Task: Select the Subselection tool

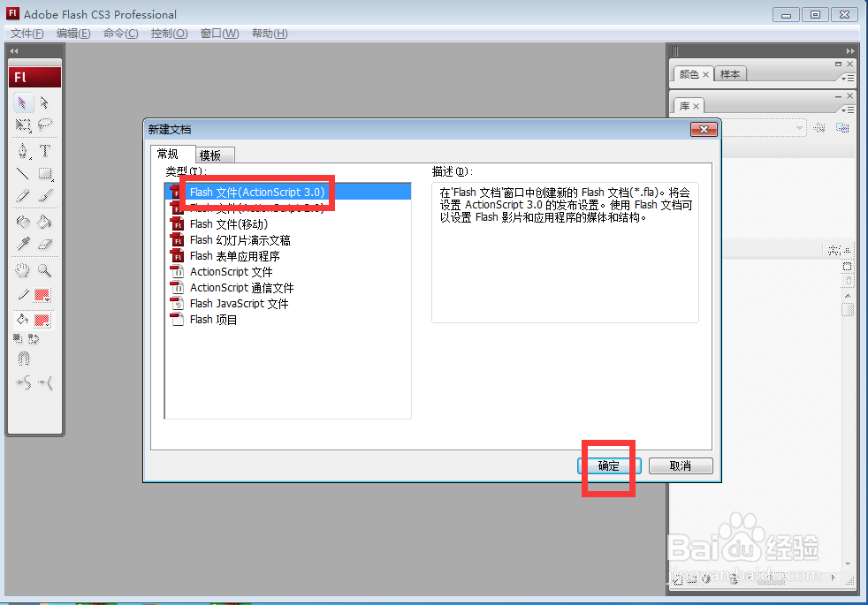Action: (x=44, y=102)
